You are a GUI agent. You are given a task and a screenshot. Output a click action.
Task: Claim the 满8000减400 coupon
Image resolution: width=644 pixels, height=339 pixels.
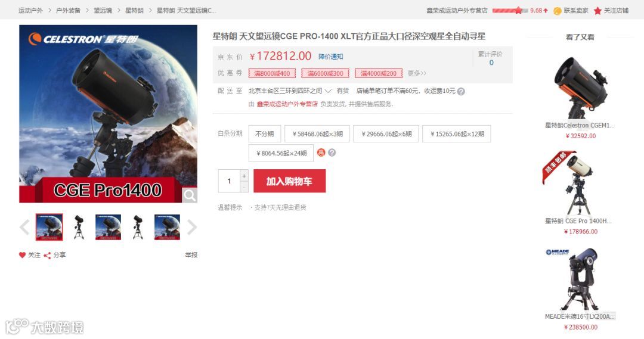tap(272, 73)
